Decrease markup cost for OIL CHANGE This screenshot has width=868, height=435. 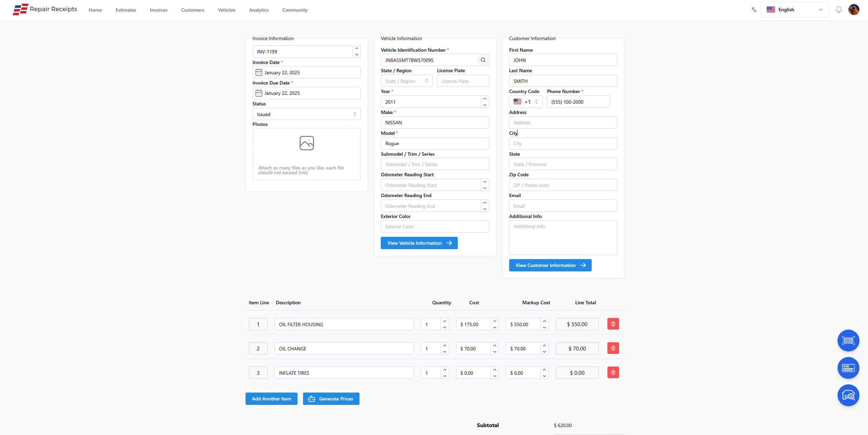pos(544,351)
